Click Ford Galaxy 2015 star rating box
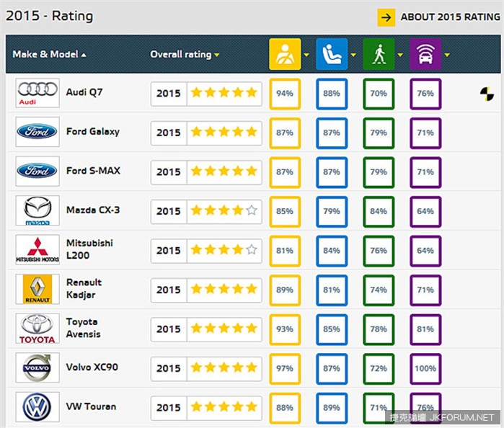Viewport: 504px width, 428px height. (x=206, y=133)
